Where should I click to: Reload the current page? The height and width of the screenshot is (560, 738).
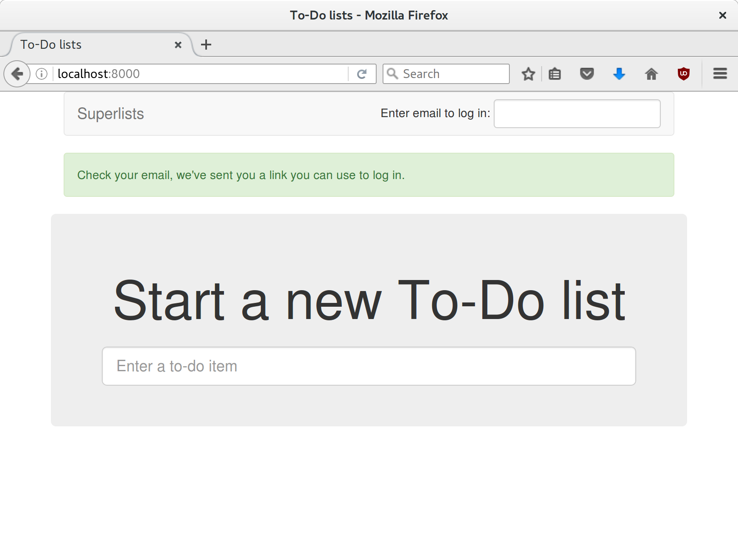click(x=362, y=74)
